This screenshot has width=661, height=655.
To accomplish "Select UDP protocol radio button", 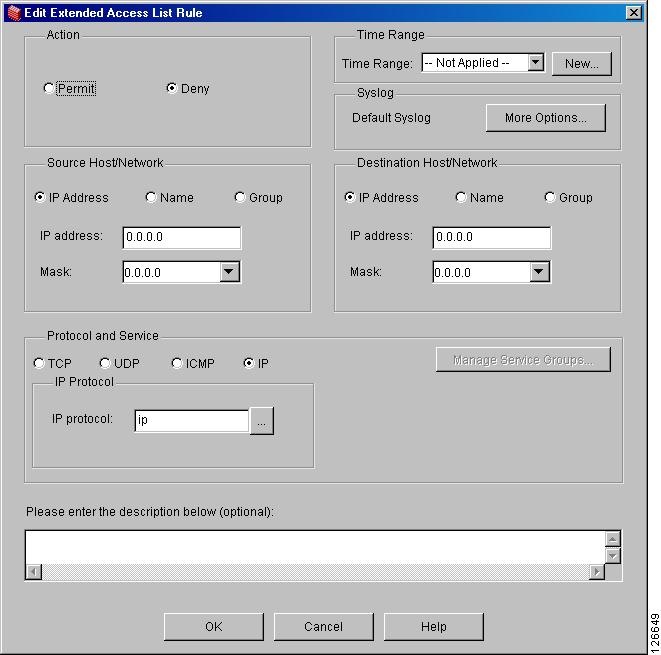I will click(105, 363).
